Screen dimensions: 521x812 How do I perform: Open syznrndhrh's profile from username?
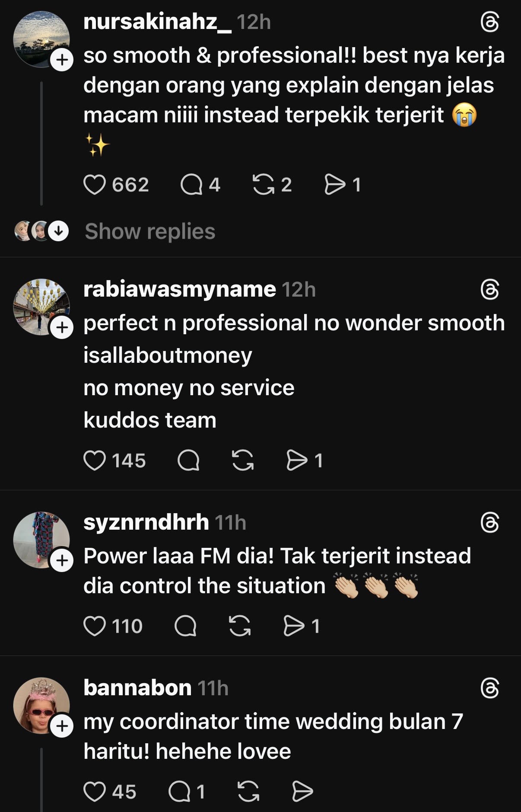click(x=146, y=522)
